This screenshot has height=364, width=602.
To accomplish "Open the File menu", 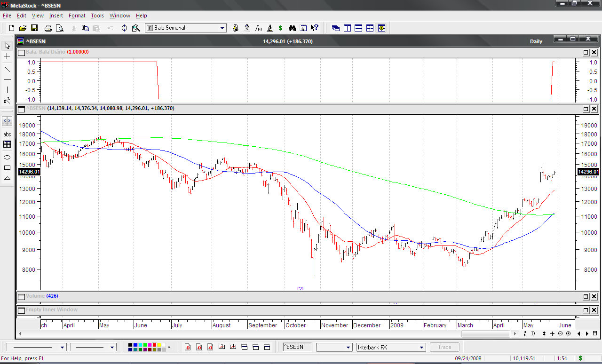I will (x=7, y=16).
